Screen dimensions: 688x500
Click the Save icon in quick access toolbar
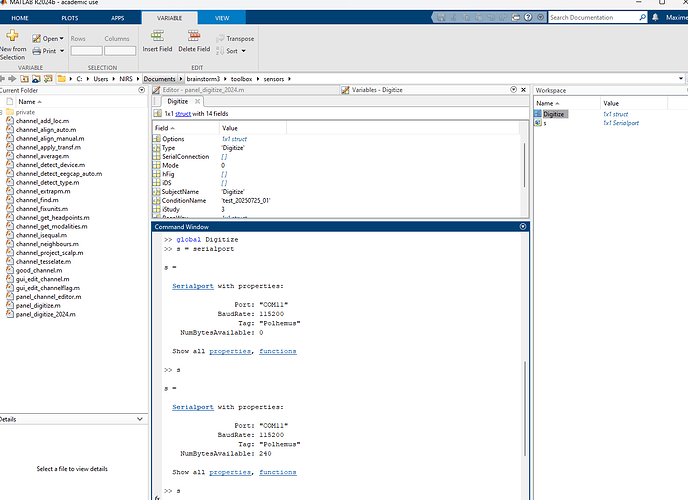pos(441,18)
